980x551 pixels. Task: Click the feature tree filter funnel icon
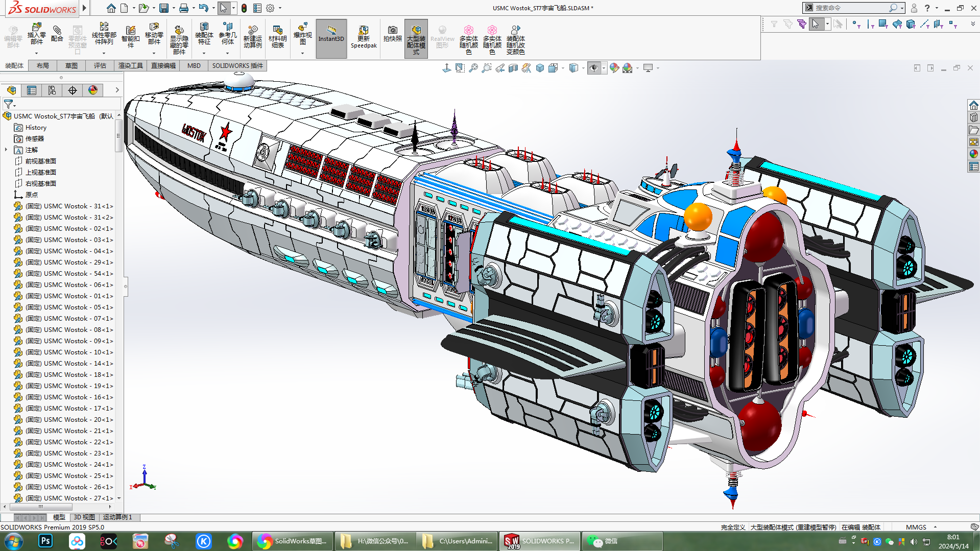[x=8, y=104]
